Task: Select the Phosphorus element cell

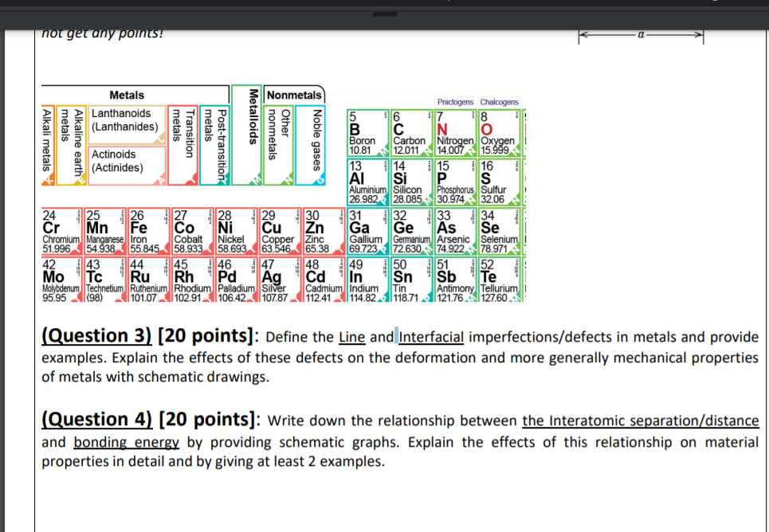Action: pos(456,182)
